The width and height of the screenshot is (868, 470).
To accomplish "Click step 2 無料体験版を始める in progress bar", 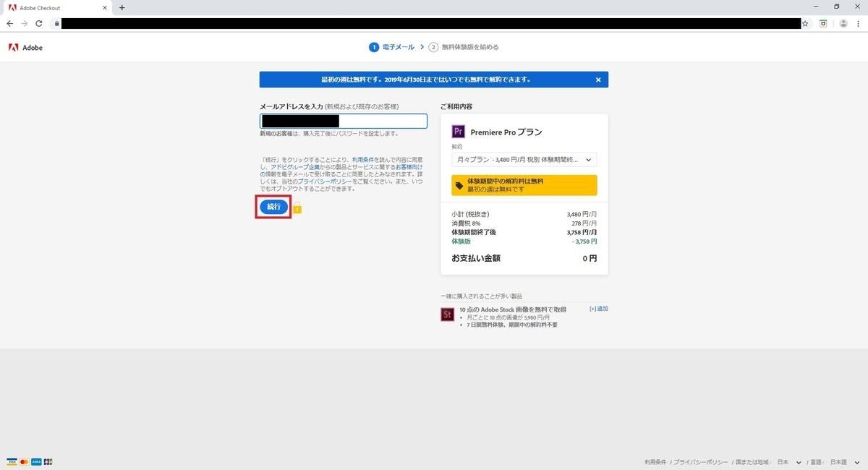I will point(464,47).
